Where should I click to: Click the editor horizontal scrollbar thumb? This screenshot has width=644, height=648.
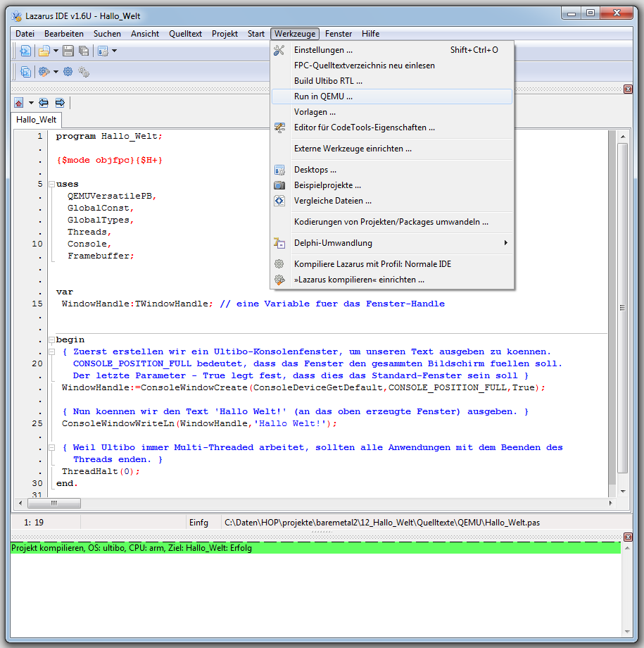(x=54, y=503)
